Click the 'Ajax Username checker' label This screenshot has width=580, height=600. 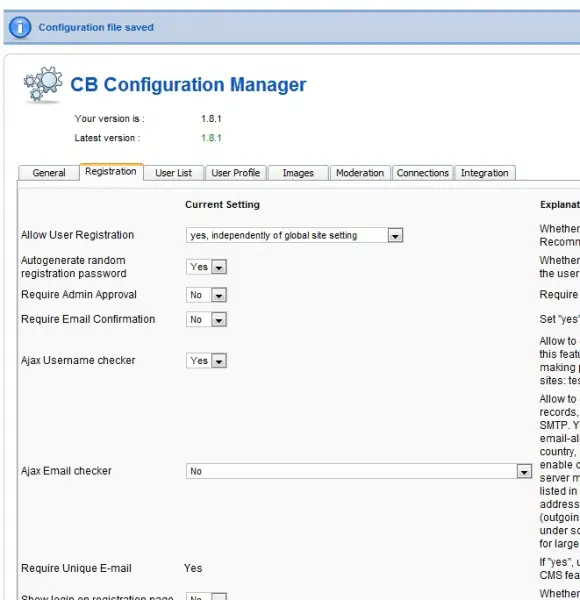(x=78, y=360)
